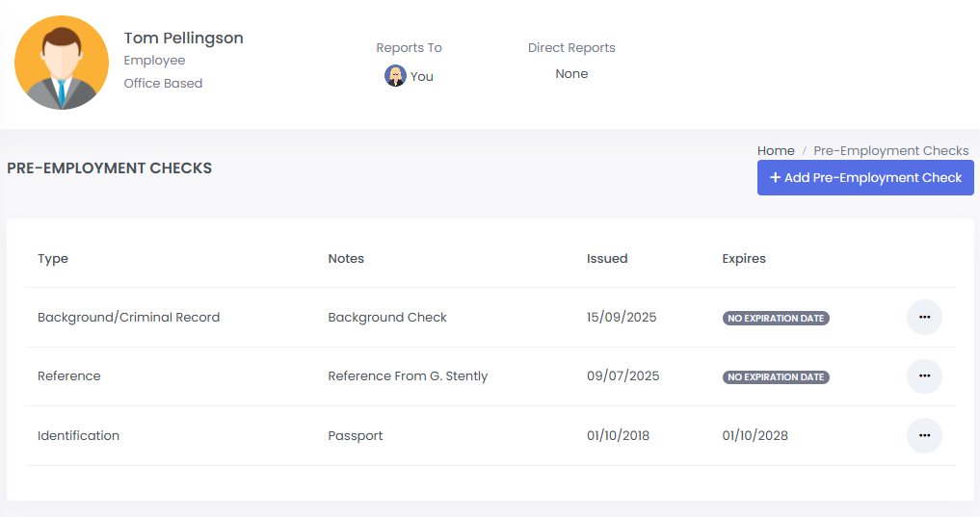This screenshot has width=980, height=517.
Task: Open actions menu for Background/Criminal Record row
Action: click(924, 317)
